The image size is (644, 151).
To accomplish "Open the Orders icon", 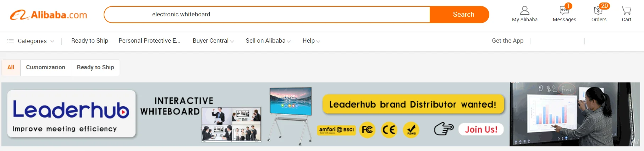I will (x=599, y=10).
